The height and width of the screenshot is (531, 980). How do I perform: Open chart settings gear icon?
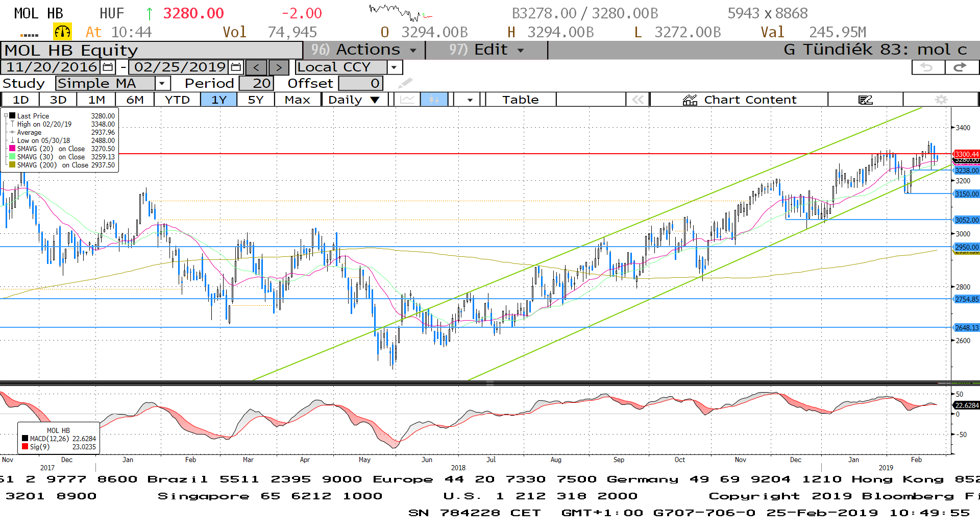coord(941,100)
